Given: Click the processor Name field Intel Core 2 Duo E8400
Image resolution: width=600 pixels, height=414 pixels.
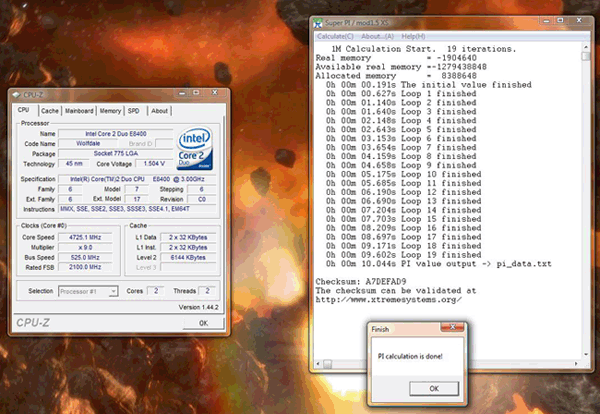Looking at the screenshot, I should [x=116, y=134].
